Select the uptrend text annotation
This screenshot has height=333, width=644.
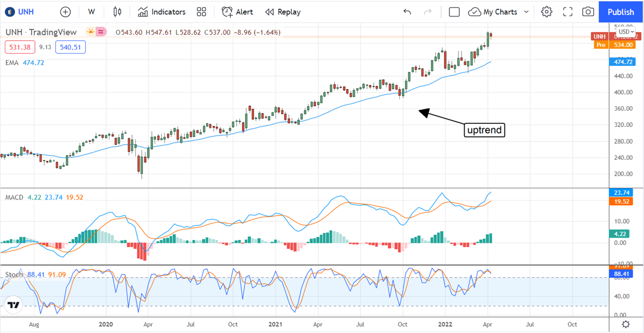coord(485,130)
